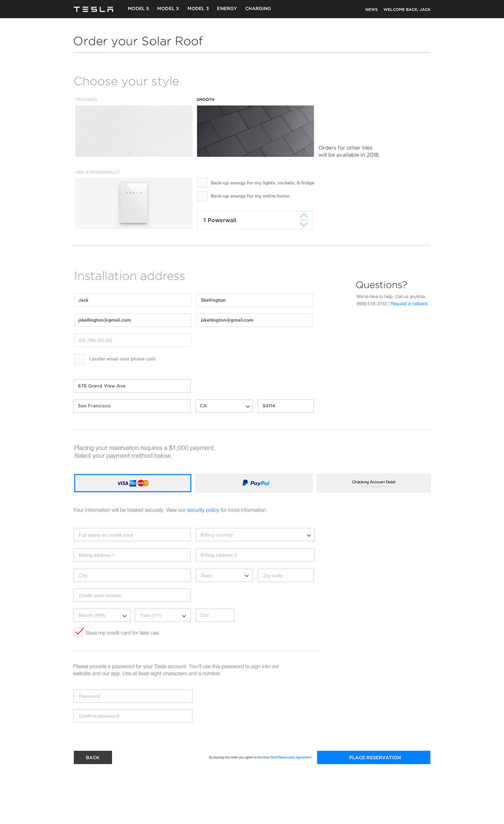
Task: Click the phone number (888) 518-3752
Action: pyautogui.click(x=372, y=304)
